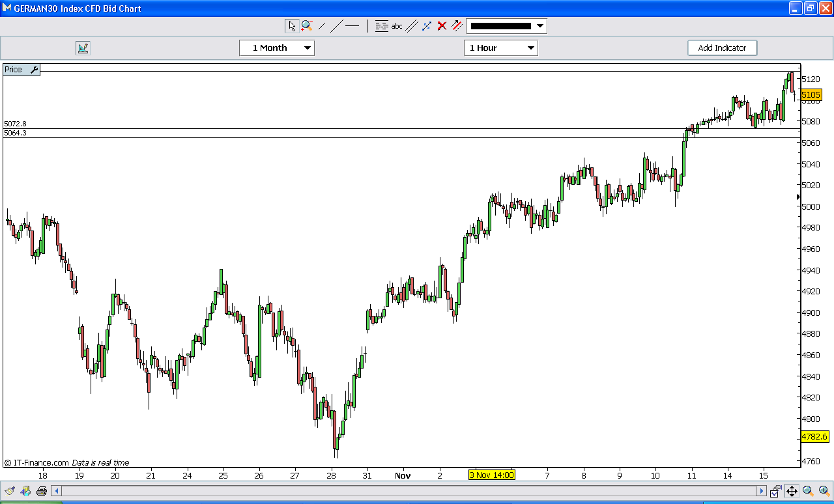
Task: Click the text and color style icon
Action: (x=26, y=491)
